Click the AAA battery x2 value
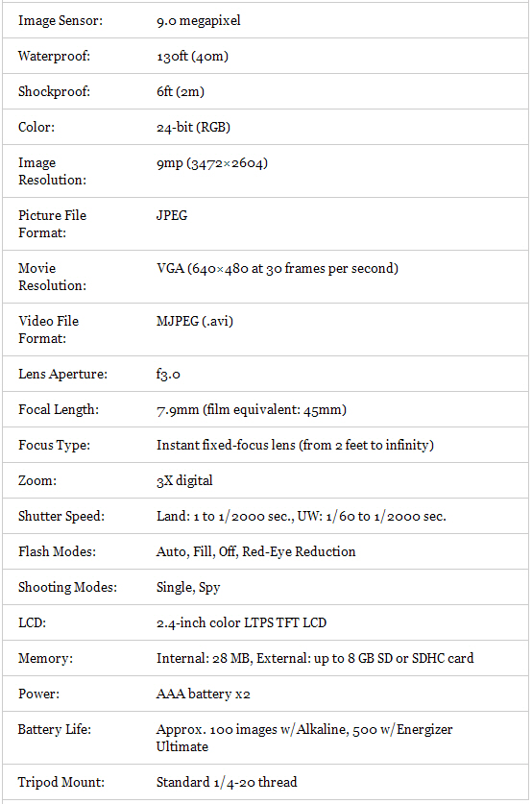The image size is (532, 804). pyautogui.click(x=203, y=694)
